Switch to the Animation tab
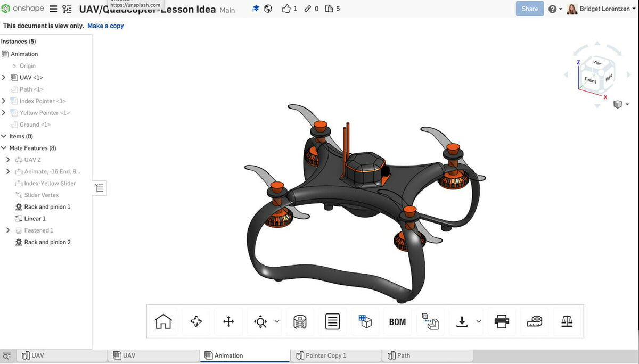 pos(245,355)
